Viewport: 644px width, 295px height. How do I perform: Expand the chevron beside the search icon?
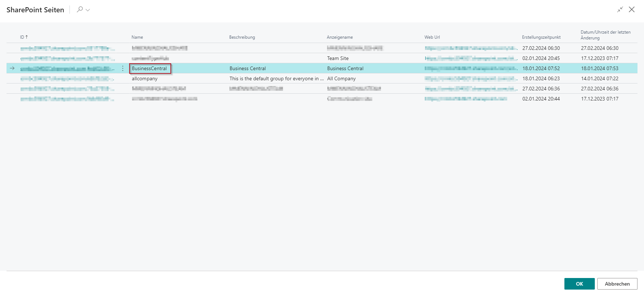pyautogui.click(x=88, y=10)
